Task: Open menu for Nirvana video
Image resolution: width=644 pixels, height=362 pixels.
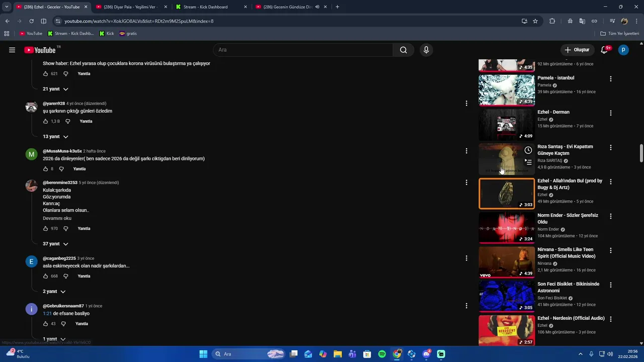Action: pos(611,250)
